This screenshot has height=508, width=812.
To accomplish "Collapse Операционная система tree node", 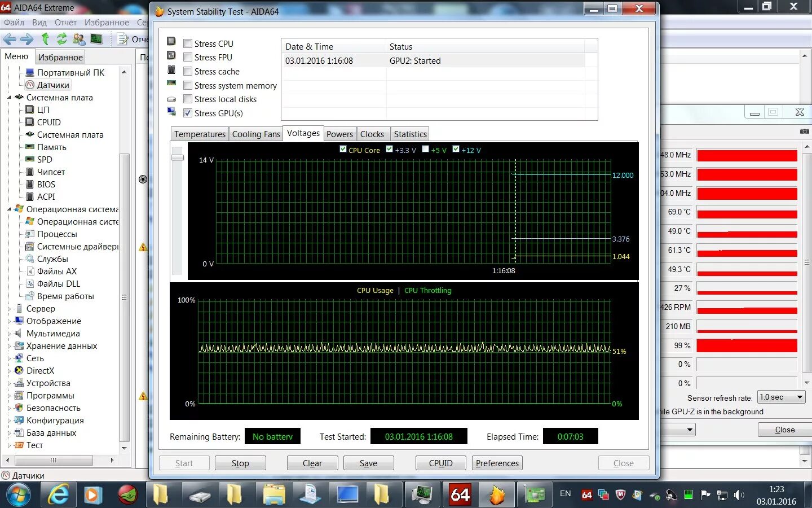I will tap(9, 209).
